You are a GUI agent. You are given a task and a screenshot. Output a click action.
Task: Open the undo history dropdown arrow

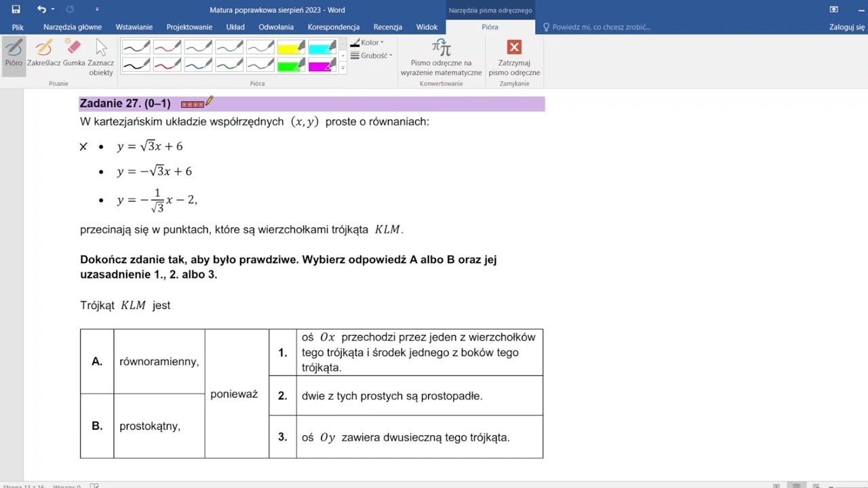(52, 9)
